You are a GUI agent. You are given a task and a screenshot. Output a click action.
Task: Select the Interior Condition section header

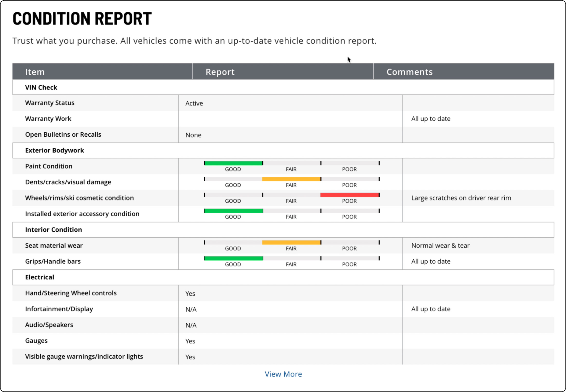point(53,230)
